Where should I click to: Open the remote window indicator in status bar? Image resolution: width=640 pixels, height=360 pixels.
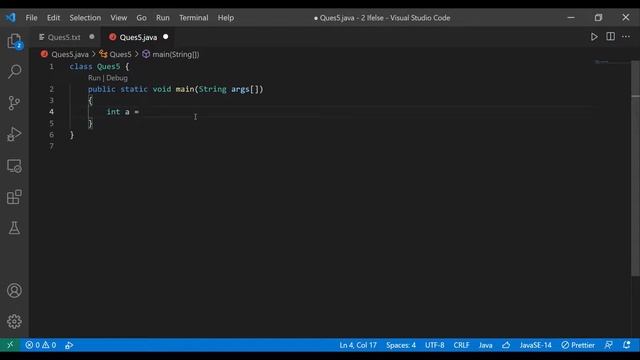tap(10, 345)
